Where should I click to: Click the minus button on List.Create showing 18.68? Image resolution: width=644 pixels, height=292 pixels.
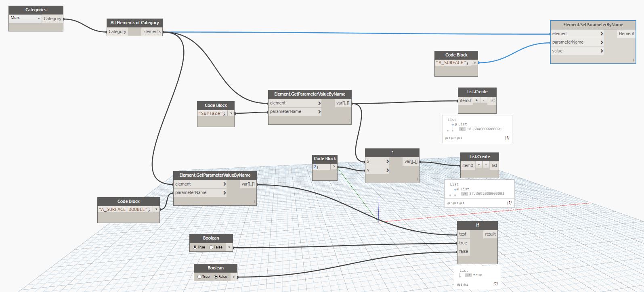pyautogui.click(x=483, y=100)
